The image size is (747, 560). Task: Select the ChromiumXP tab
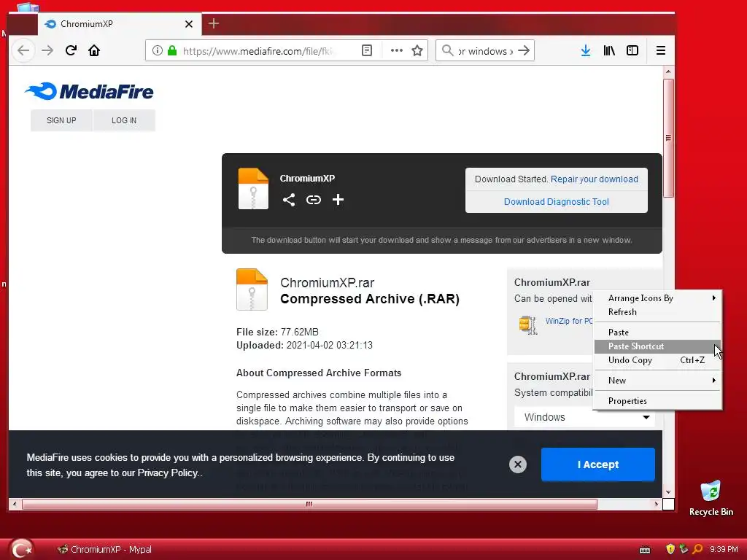(x=119, y=24)
